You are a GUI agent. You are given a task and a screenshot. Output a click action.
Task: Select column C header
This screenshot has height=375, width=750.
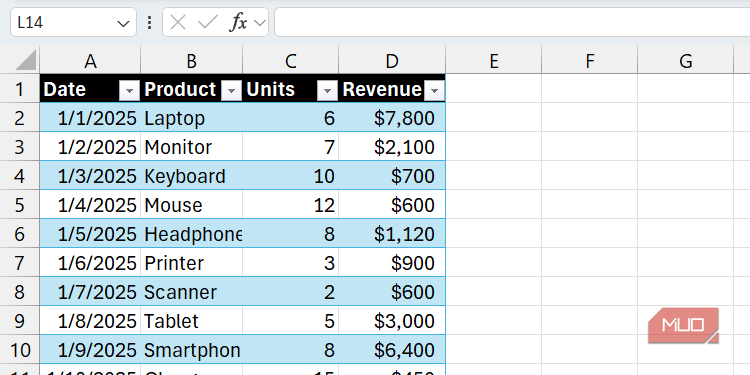click(x=290, y=59)
